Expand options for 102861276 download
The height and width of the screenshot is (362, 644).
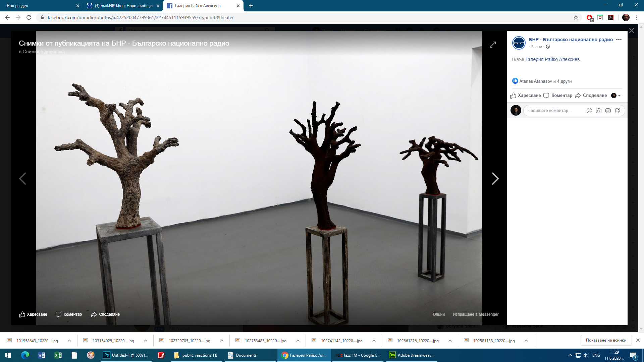450,341
